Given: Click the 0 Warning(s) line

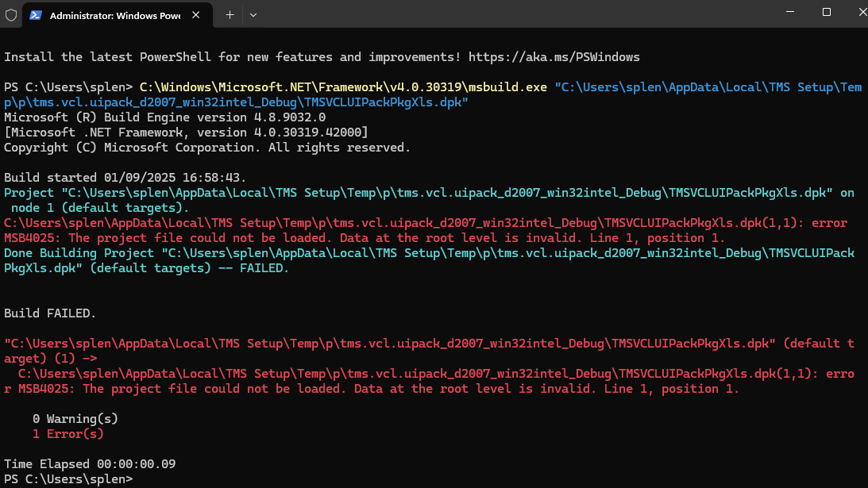Looking at the screenshot, I should click(72, 418).
